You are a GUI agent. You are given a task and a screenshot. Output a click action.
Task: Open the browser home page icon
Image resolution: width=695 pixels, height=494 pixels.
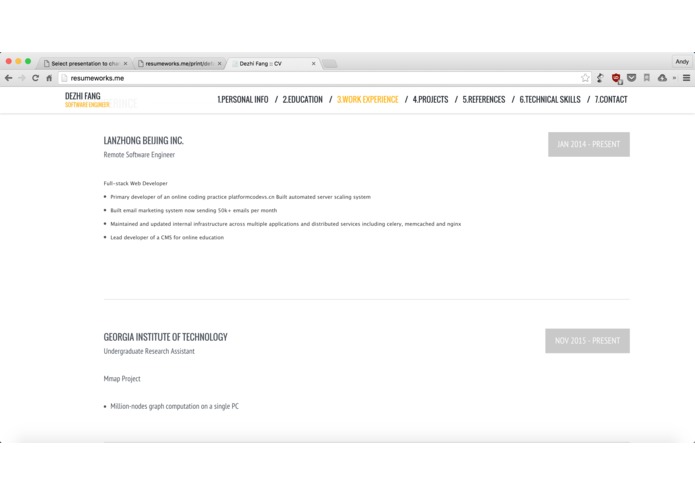(49, 78)
